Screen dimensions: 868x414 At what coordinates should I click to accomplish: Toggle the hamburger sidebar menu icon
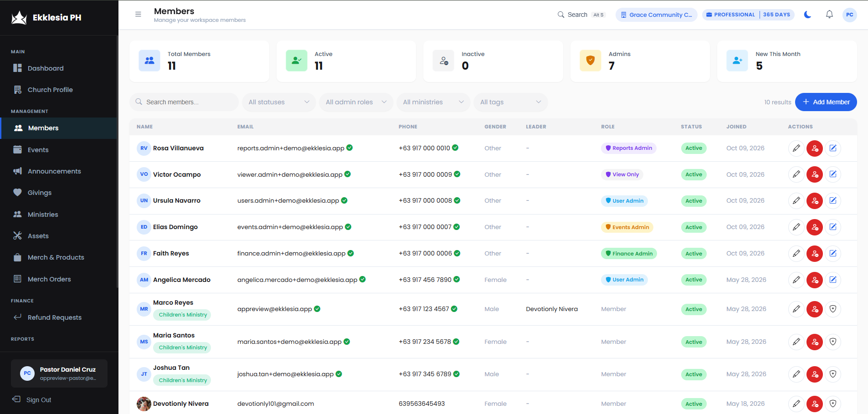138,14
